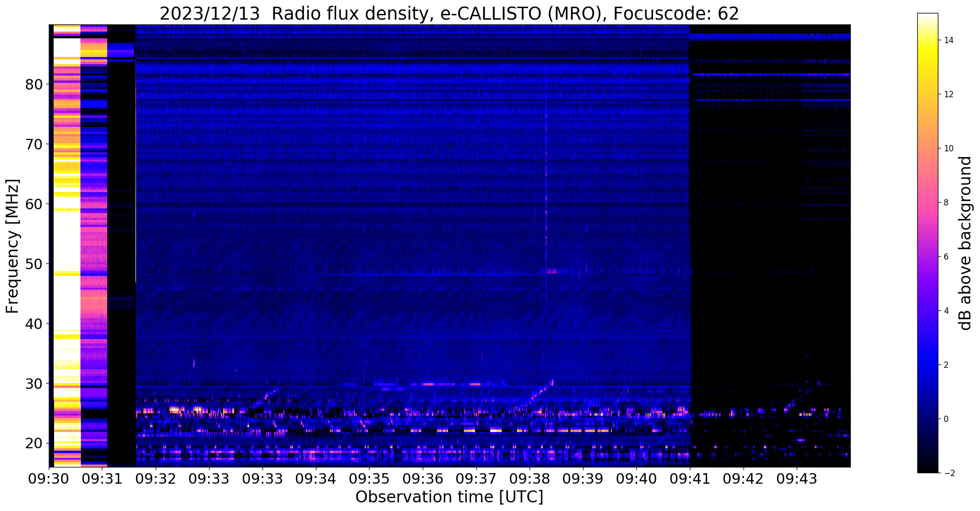The height and width of the screenshot is (511, 980).
Task: Click the 70 MHz frequency tick label
Action: point(34,144)
